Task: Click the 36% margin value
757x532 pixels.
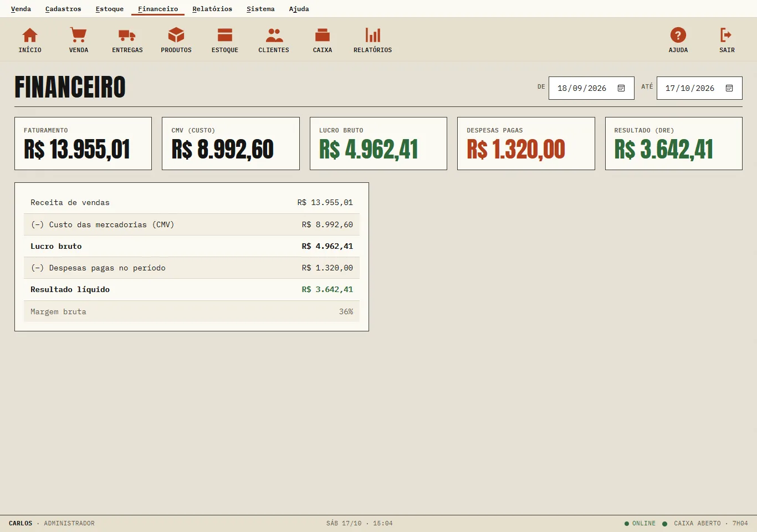Action: (x=346, y=311)
